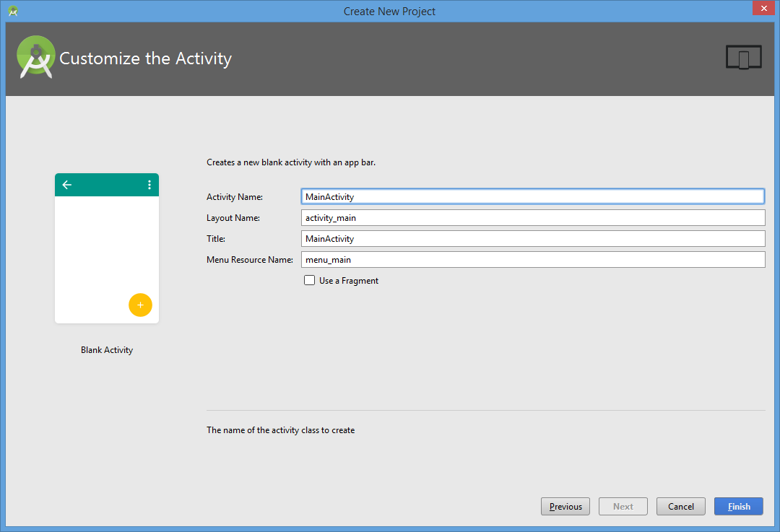Click the disabled Next button
780x532 pixels.
[623, 506]
